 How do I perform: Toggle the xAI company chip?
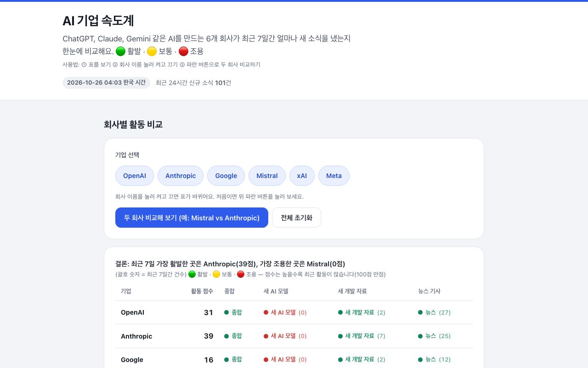[302, 176]
